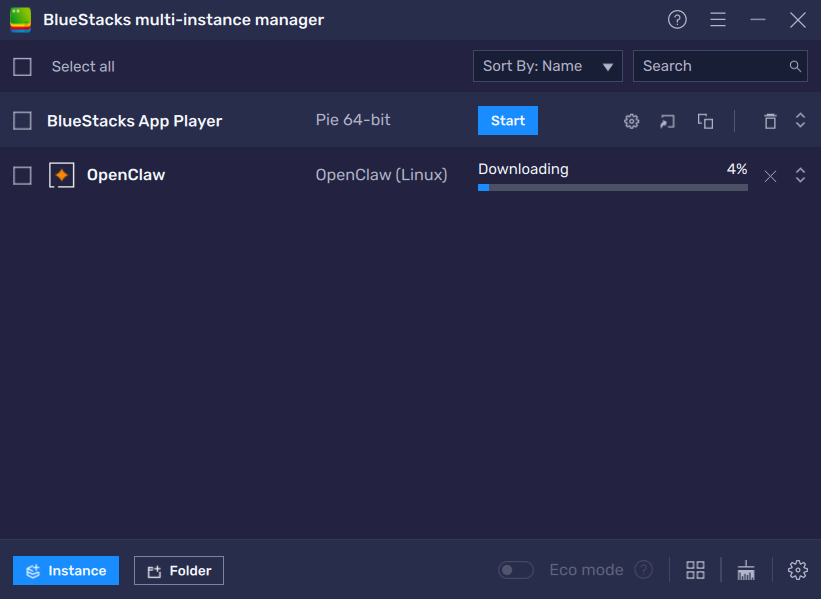Screen dimensions: 821x599
Task: Check the OpenClaw instance checkbox
Action: click(x=22, y=175)
